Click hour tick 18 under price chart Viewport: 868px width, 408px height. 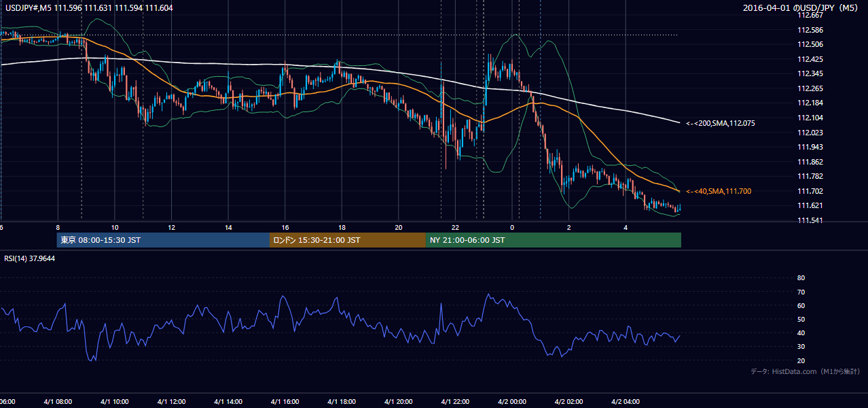click(342, 228)
